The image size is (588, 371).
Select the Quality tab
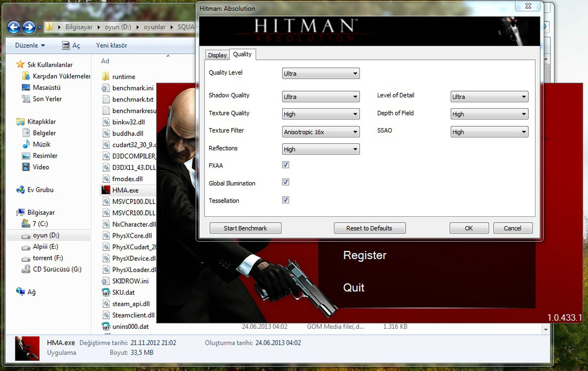[242, 55]
